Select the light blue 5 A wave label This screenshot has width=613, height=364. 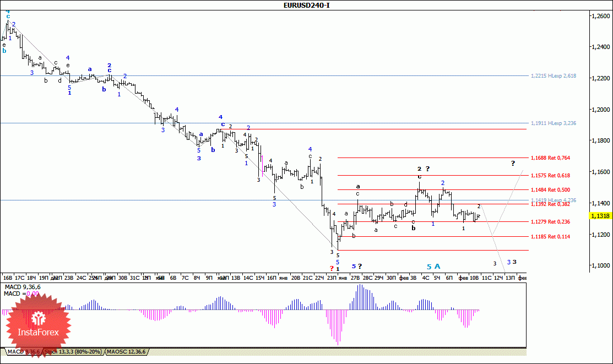(x=433, y=267)
